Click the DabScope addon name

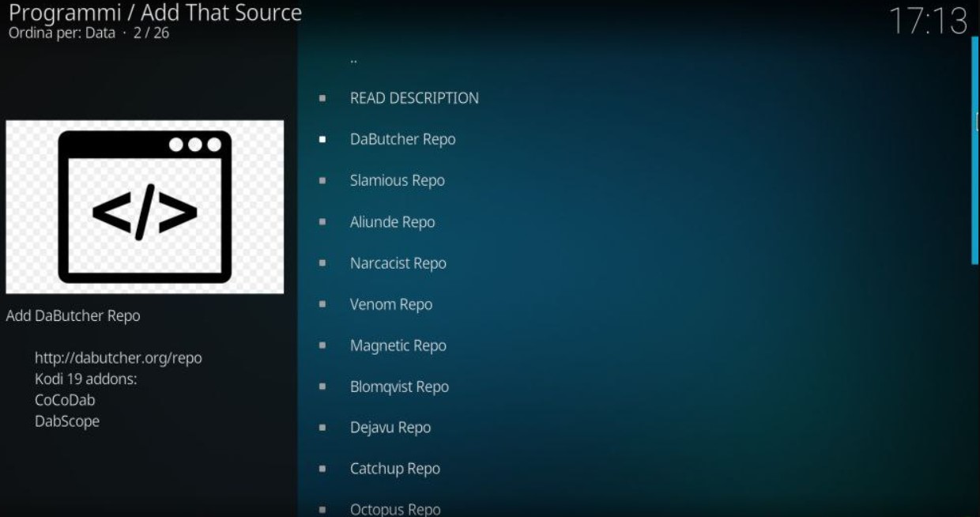(x=67, y=421)
